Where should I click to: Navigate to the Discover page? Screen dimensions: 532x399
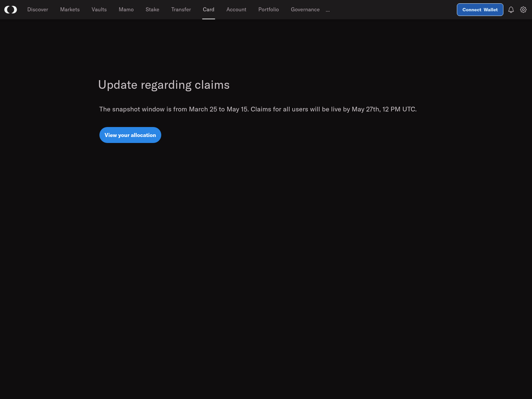37,10
